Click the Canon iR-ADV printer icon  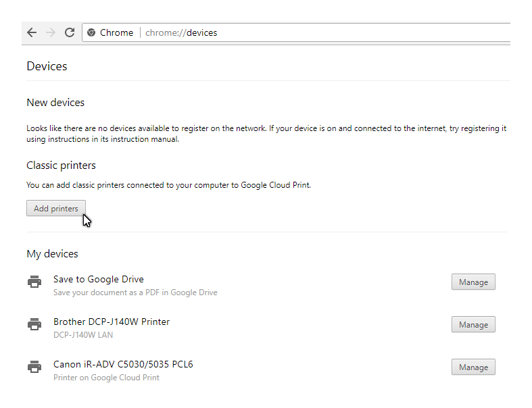(34, 367)
